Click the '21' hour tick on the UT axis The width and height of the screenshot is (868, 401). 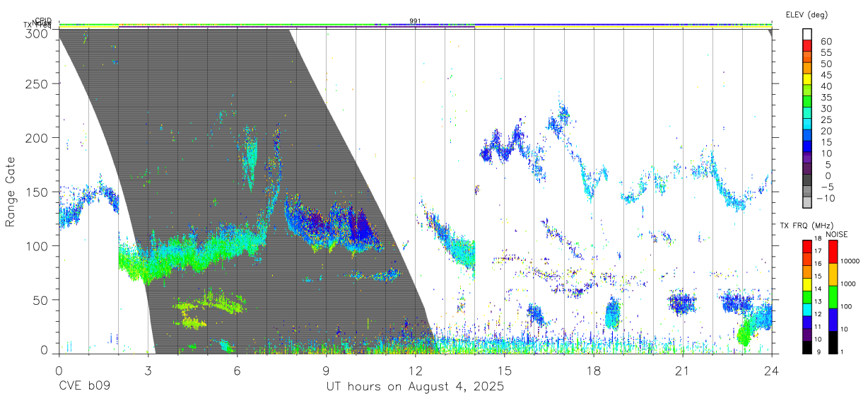click(x=682, y=370)
